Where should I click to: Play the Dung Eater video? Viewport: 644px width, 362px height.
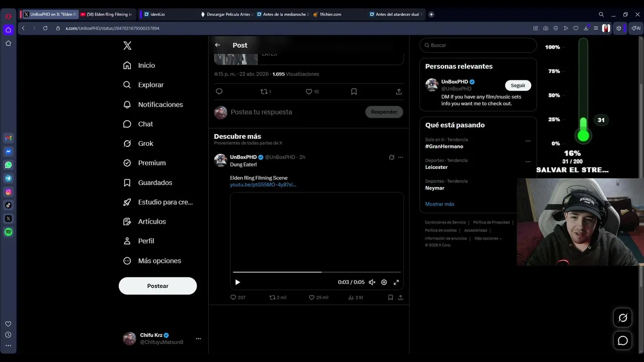[x=237, y=282]
